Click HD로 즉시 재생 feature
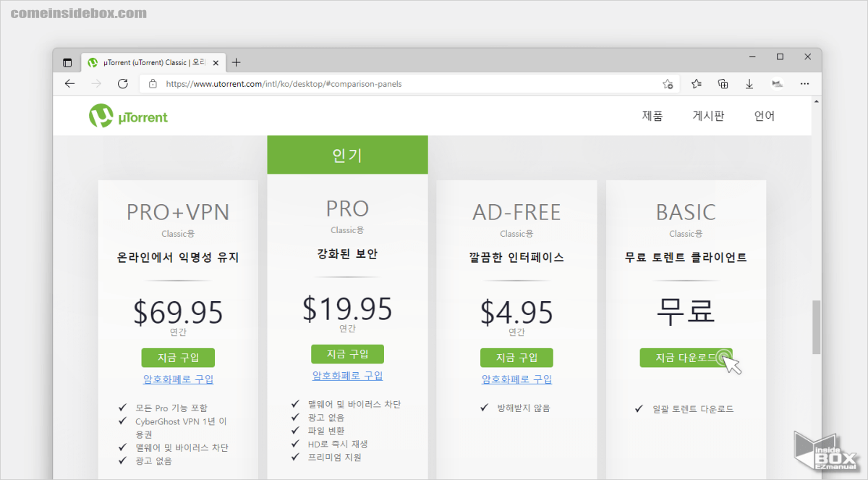 click(338, 444)
